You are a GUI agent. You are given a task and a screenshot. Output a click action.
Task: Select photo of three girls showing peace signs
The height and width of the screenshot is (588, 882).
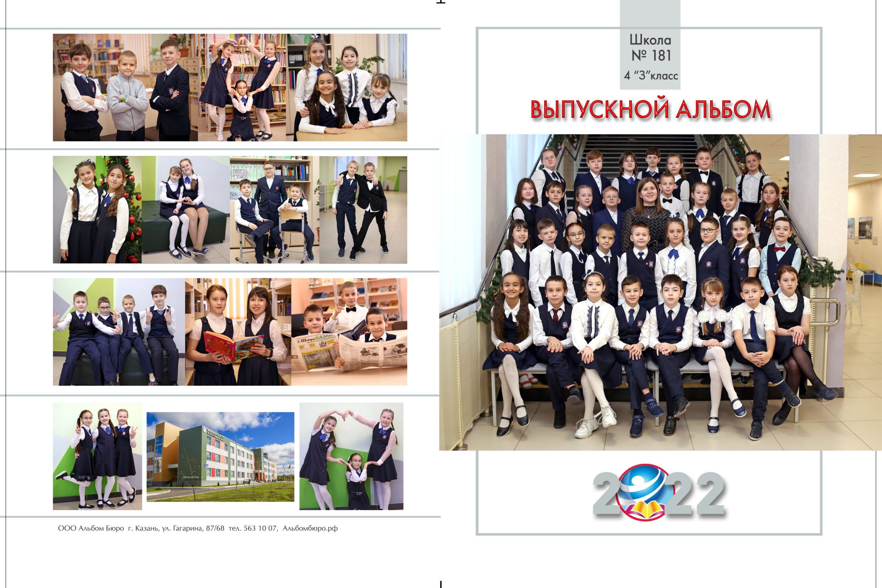pyautogui.click(x=97, y=456)
